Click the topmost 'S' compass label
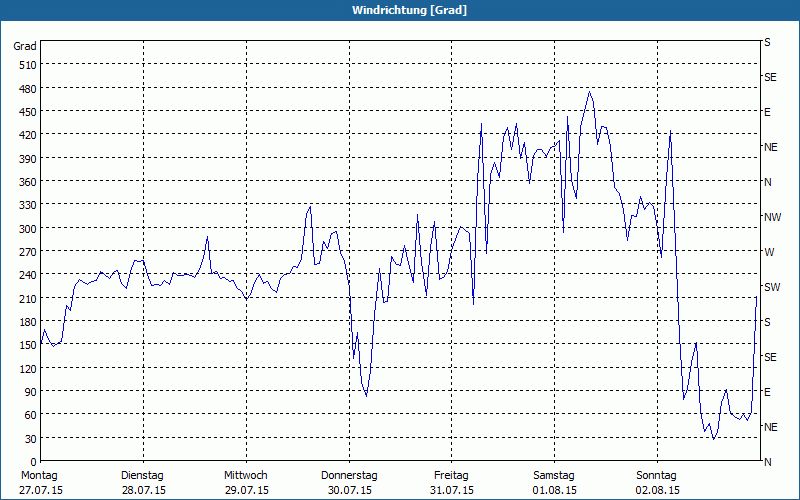800x500 pixels. 767,42
